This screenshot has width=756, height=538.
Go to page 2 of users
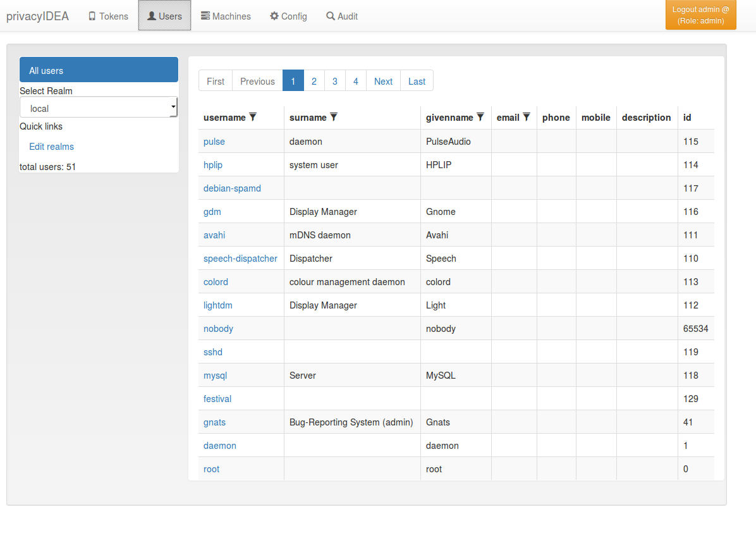click(314, 81)
